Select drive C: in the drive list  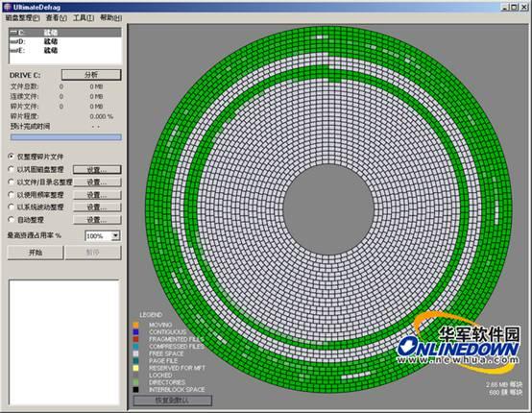(65, 33)
